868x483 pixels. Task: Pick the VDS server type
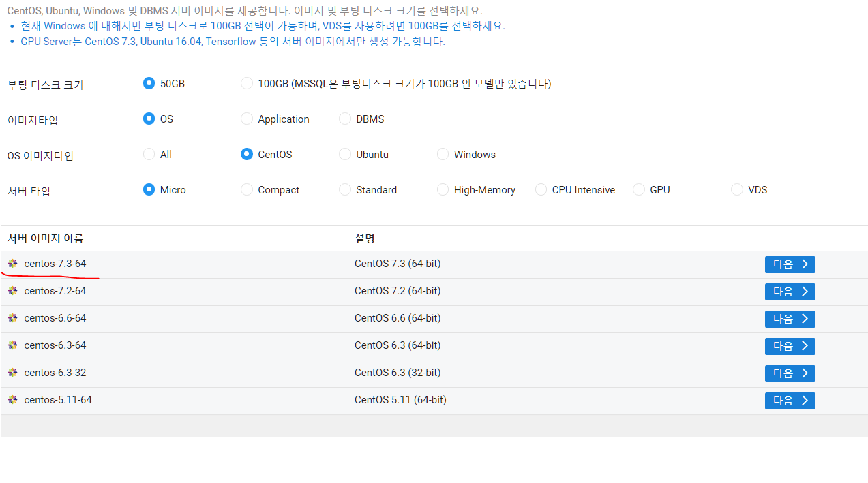pos(737,189)
